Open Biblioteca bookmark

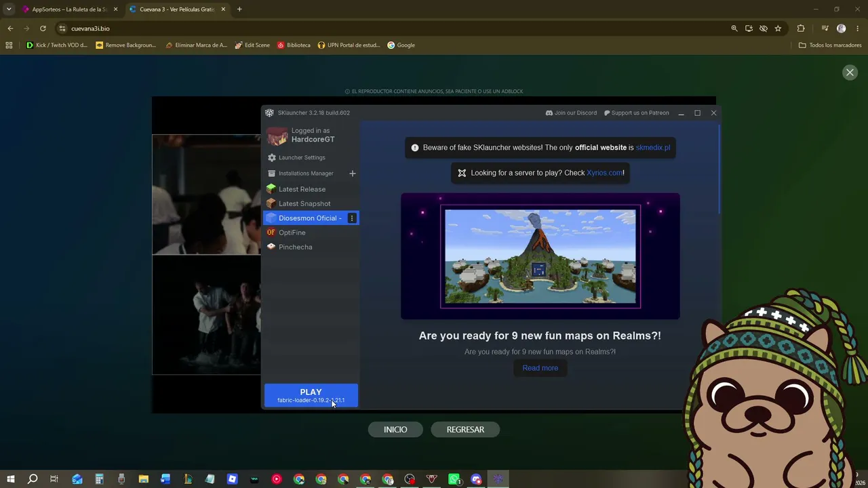click(x=293, y=45)
